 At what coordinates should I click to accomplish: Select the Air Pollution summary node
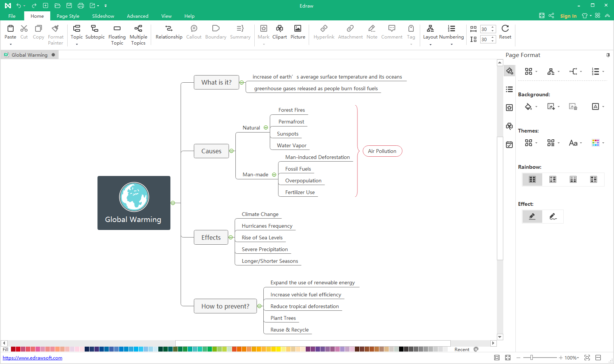(x=382, y=151)
